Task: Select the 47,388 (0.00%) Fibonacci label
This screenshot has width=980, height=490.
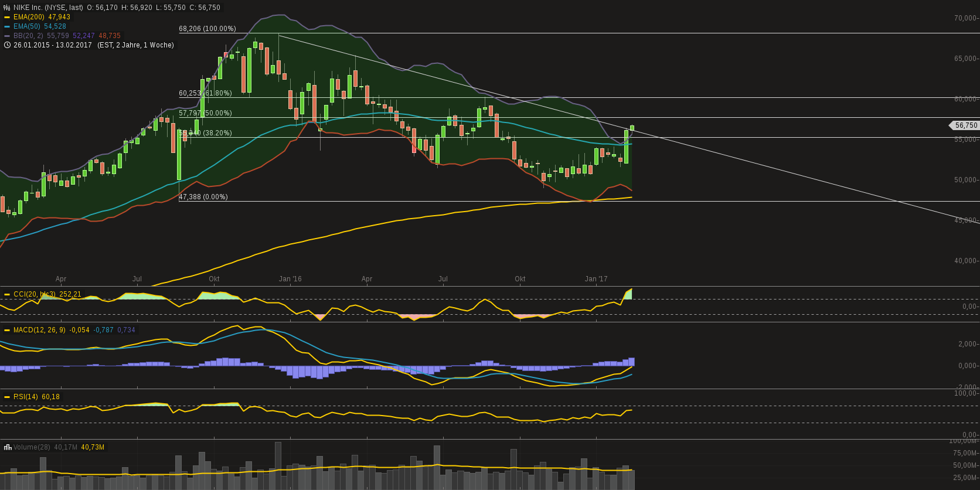Action: tap(203, 197)
